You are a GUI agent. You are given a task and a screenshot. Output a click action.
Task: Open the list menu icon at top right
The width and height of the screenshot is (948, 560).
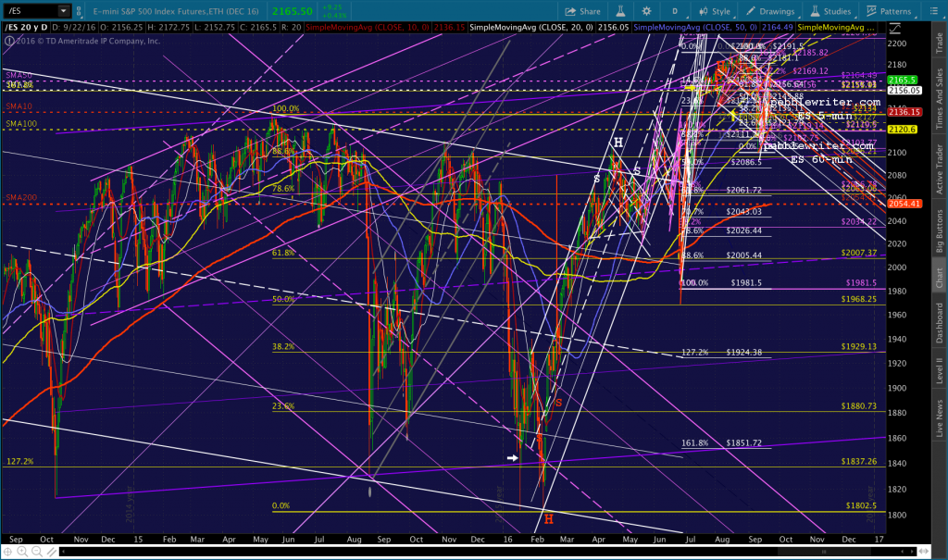pos(933,11)
